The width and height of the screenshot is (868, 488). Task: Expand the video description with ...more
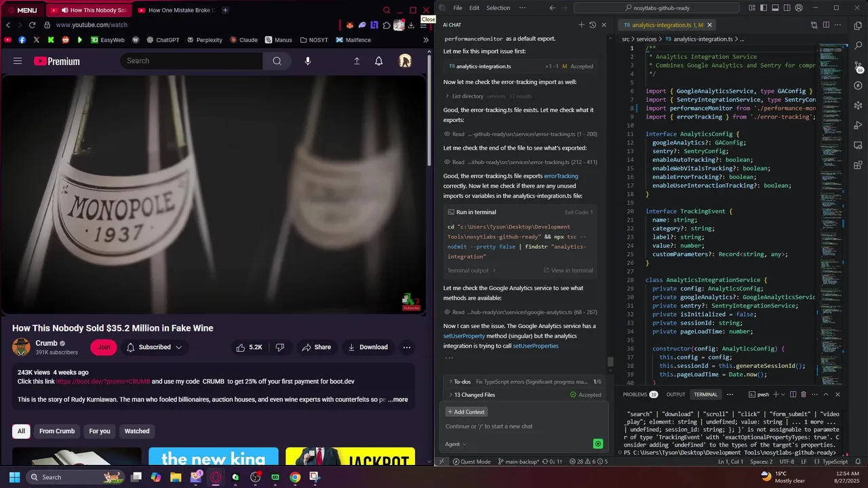398,399
